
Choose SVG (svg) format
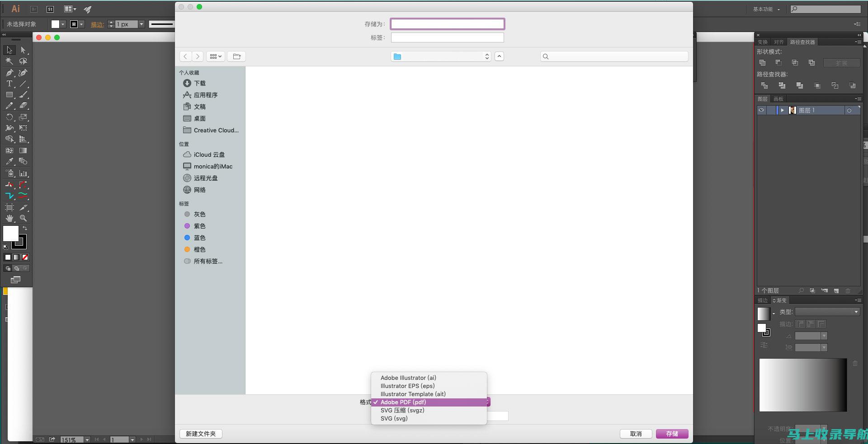tap(429, 418)
